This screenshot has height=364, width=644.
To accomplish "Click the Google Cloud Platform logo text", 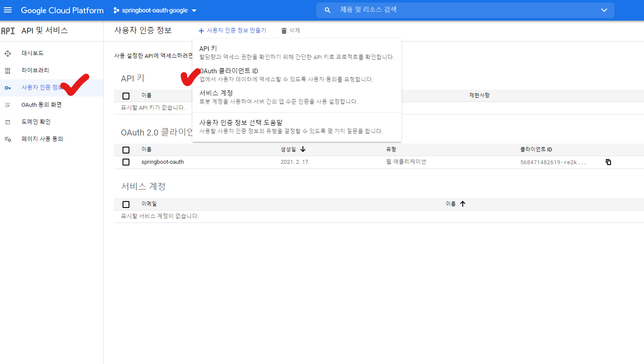I will (x=62, y=10).
